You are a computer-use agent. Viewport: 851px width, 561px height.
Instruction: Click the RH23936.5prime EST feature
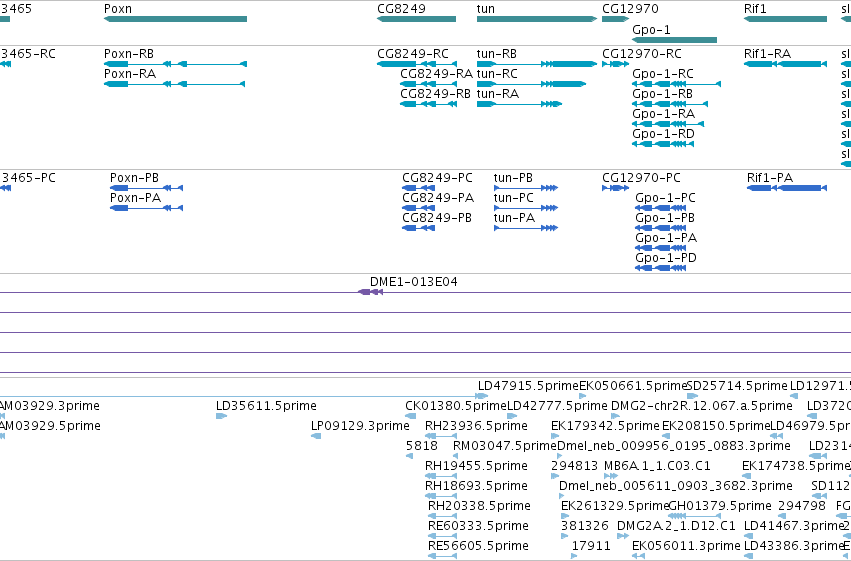coord(441,436)
